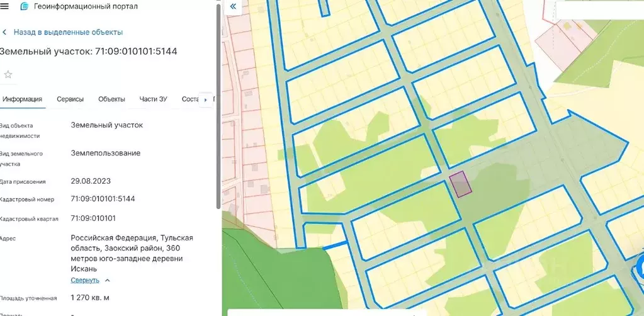The height and width of the screenshot is (316, 644).
Task: Open the Сервисы tab
Action: point(71,99)
